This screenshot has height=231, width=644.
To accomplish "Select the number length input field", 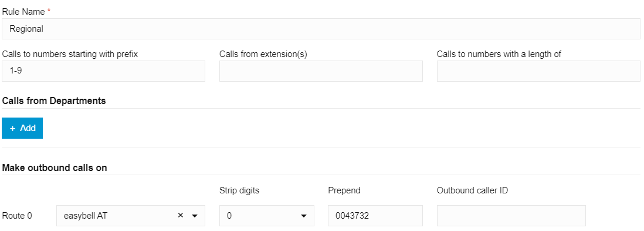I will (538, 71).
